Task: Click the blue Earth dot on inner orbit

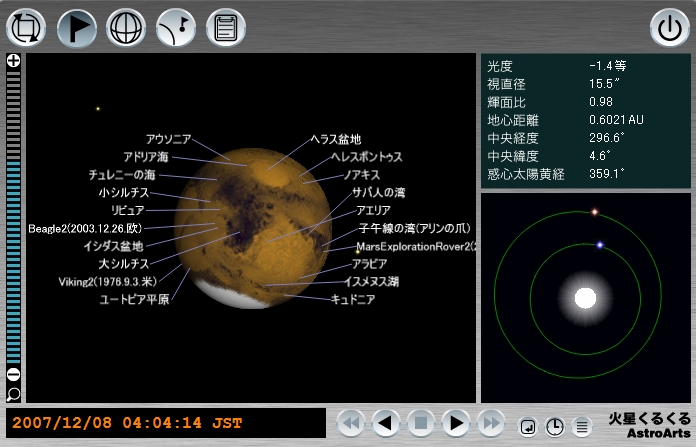Action: click(x=600, y=245)
